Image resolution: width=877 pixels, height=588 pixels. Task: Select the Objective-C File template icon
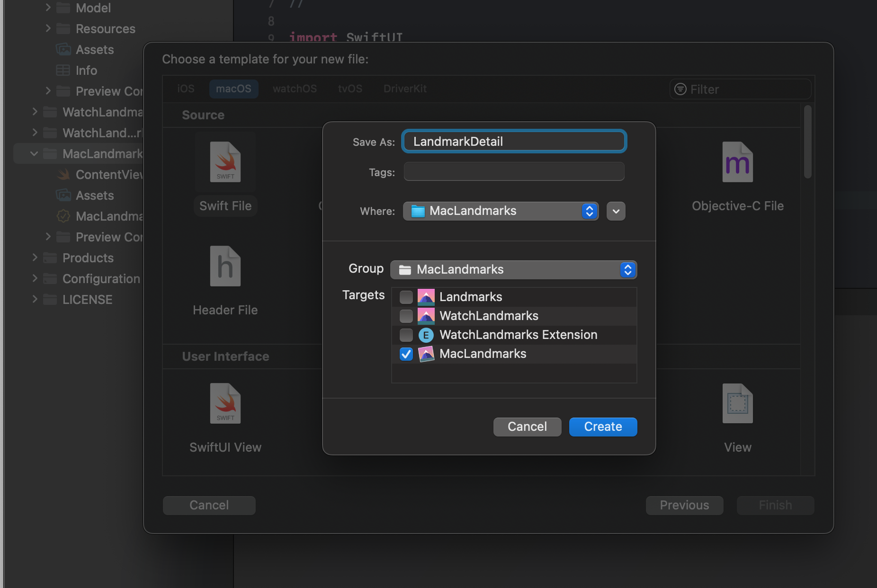click(x=737, y=162)
